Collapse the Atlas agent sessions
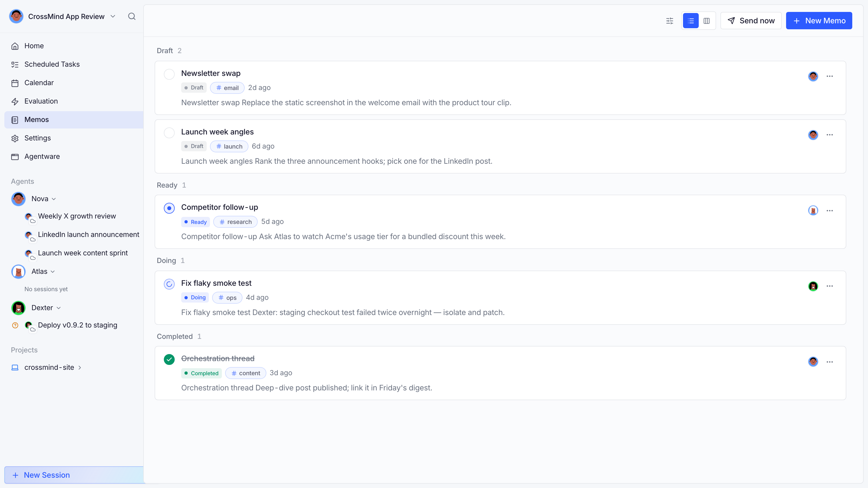 (x=53, y=272)
